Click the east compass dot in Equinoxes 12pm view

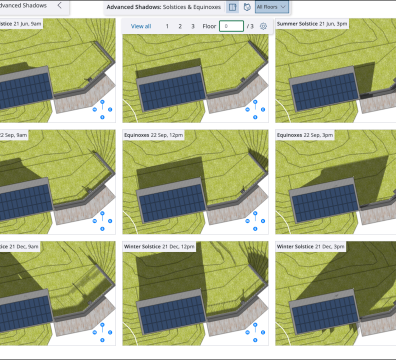pos(263,221)
